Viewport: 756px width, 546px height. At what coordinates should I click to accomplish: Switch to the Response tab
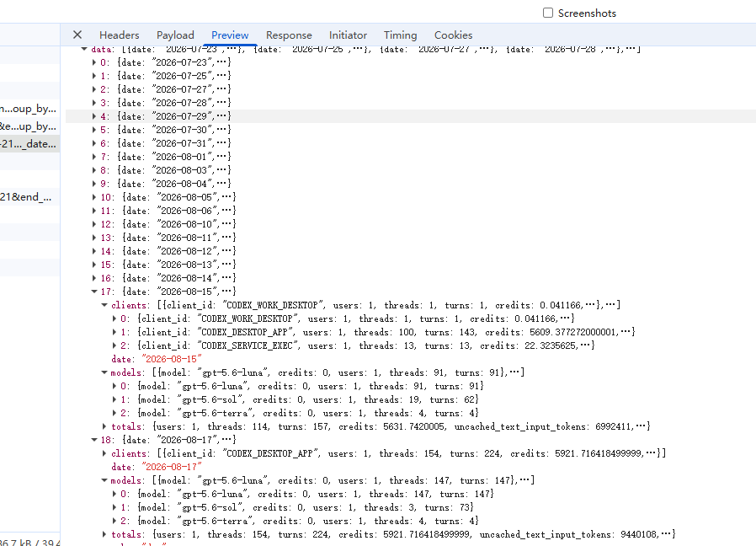pyautogui.click(x=289, y=35)
